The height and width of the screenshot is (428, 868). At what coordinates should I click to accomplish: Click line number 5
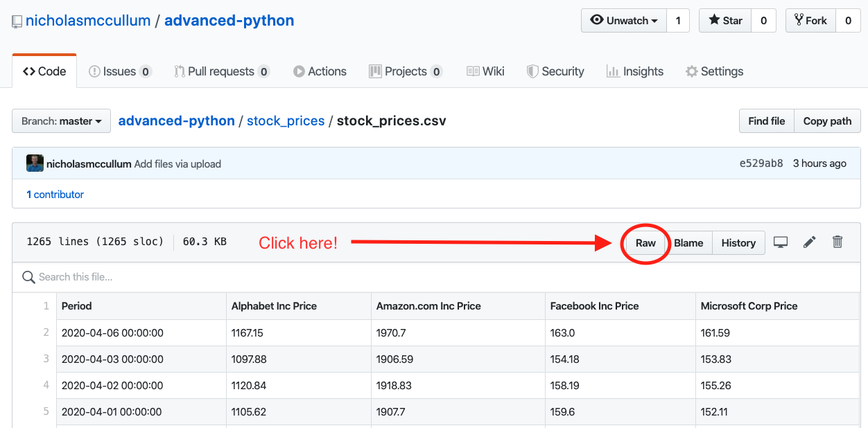point(46,411)
